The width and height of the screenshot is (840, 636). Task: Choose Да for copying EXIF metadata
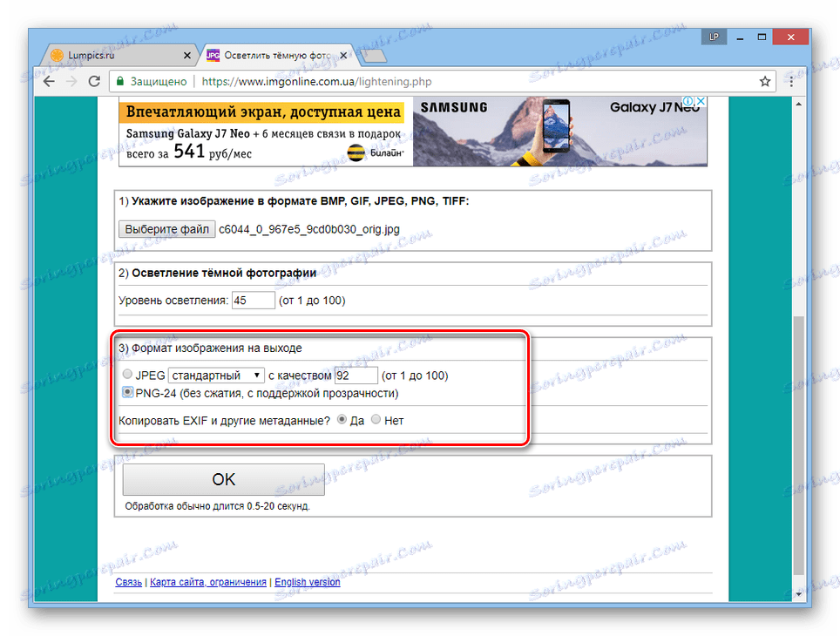coord(342,420)
